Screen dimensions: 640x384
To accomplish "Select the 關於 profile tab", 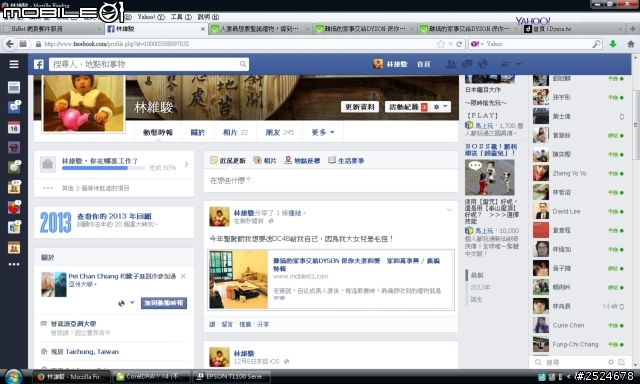I will [x=198, y=132].
